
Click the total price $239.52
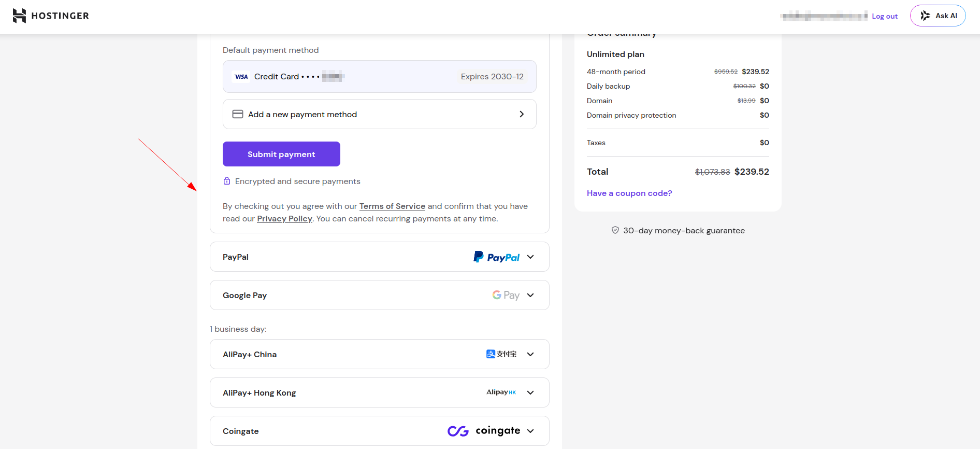752,172
